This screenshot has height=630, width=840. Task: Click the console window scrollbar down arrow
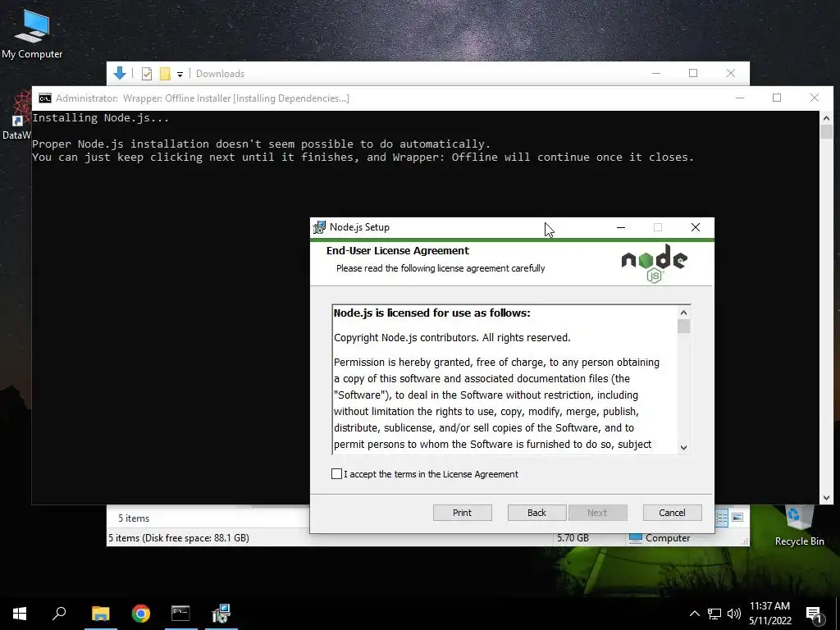826,498
